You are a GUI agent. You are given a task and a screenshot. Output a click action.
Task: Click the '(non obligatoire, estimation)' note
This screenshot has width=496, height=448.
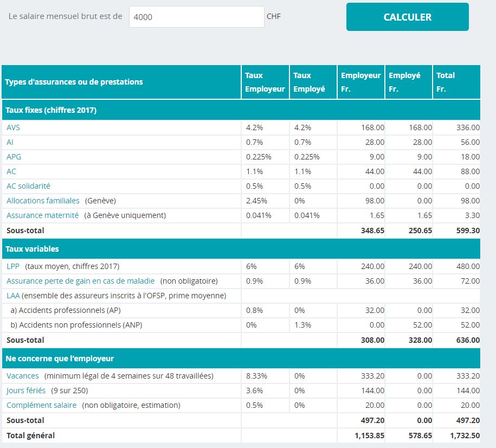pos(131,405)
